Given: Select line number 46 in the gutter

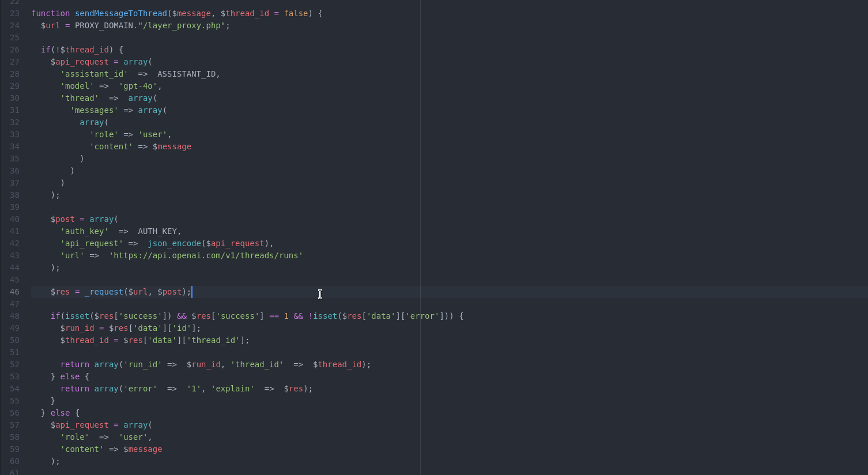Looking at the screenshot, I should click(x=14, y=292).
